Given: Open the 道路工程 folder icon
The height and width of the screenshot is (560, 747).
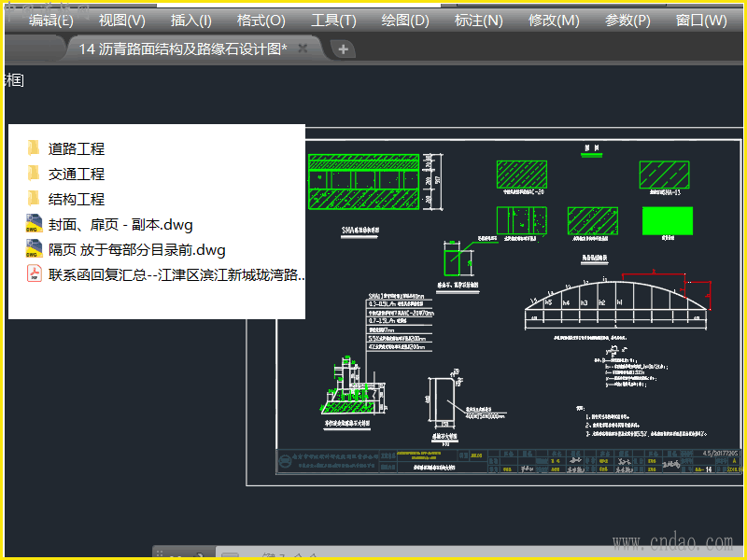Looking at the screenshot, I should point(34,148).
